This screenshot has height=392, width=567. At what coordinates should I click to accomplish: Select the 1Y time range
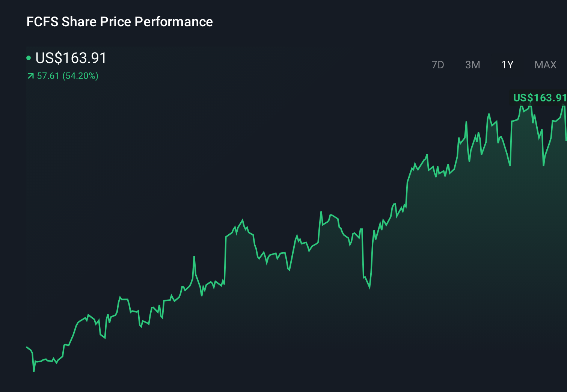[x=507, y=65]
